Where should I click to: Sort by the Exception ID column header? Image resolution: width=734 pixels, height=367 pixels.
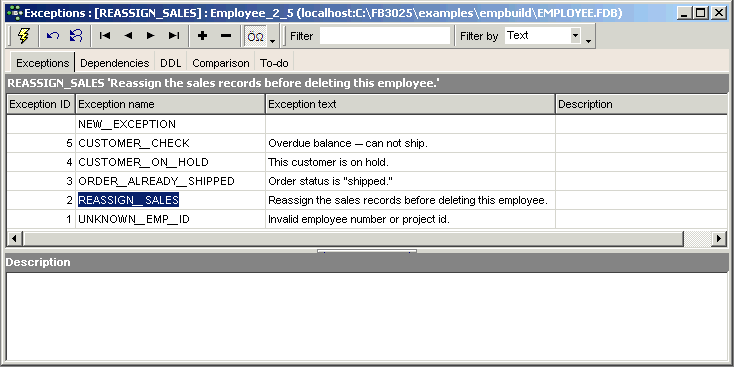(40, 104)
